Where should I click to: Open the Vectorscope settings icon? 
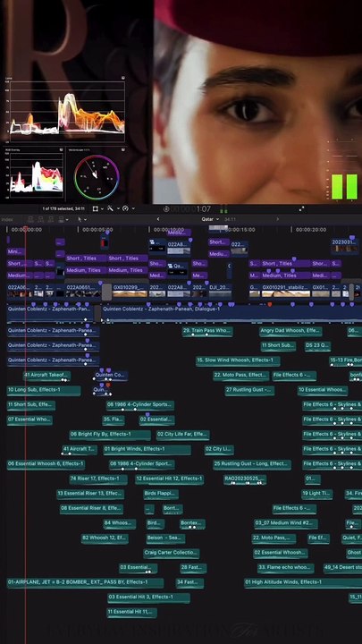[x=123, y=149]
